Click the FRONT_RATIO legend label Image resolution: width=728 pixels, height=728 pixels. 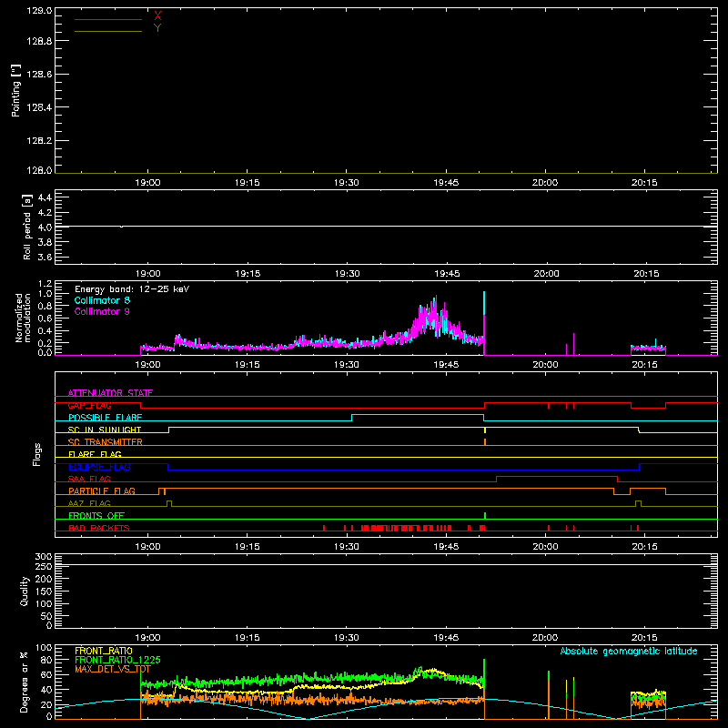(104, 651)
